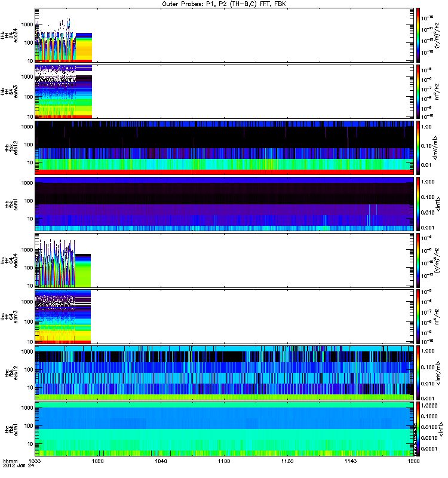Click the 1140 time label on bottom axis

click(x=351, y=461)
